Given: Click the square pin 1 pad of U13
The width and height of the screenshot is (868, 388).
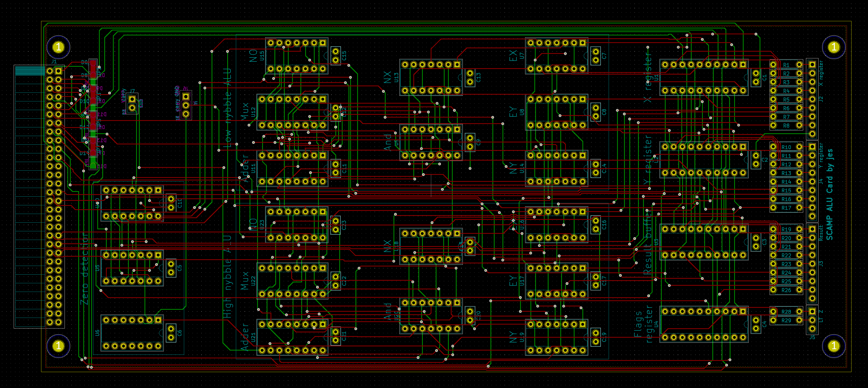Looking at the screenshot, I should pos(457,64).
